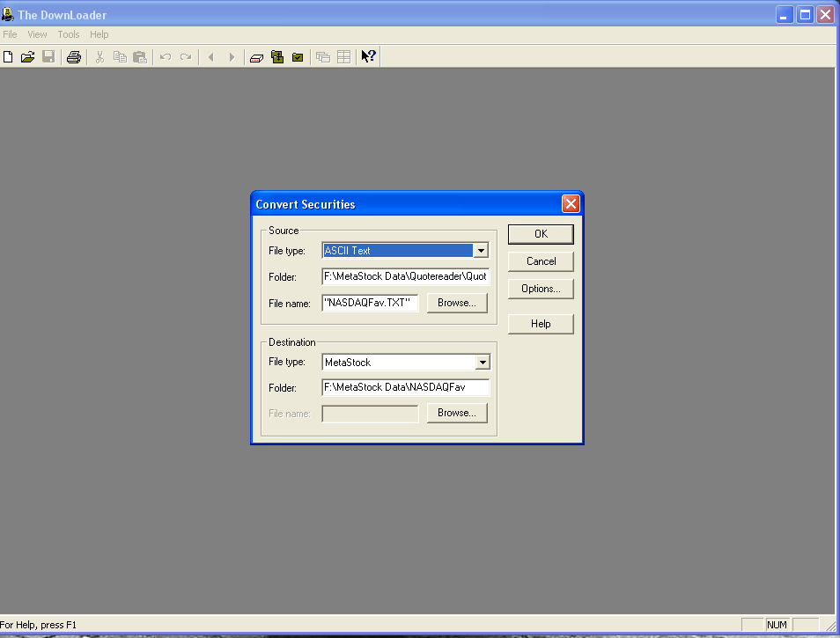Close the Convert Securities dialog
This screenshot has width=840, height=638.
(x=571, y=204)
